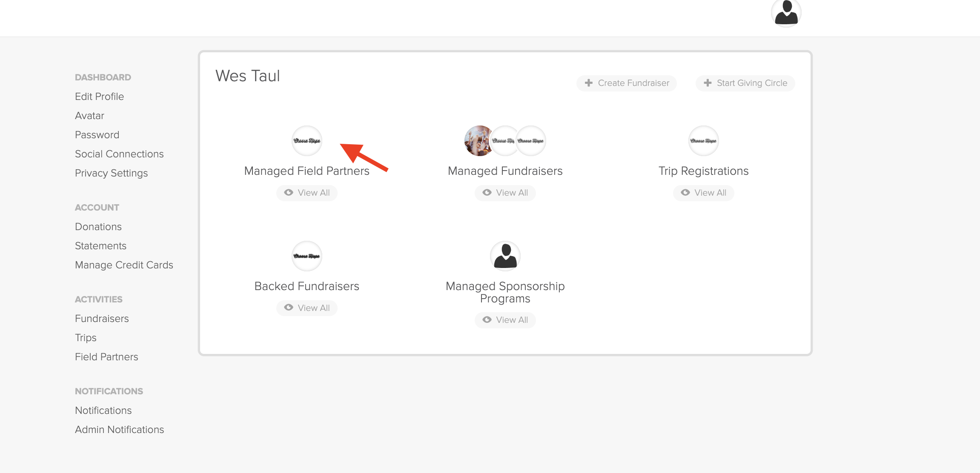This screenshot has height=473, width=980.
Task: View all Managed Field Partners
Action: coord(307,193)
